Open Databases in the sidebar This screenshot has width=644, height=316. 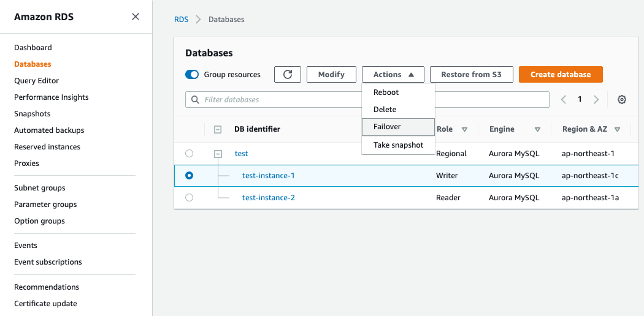point(33,64)
